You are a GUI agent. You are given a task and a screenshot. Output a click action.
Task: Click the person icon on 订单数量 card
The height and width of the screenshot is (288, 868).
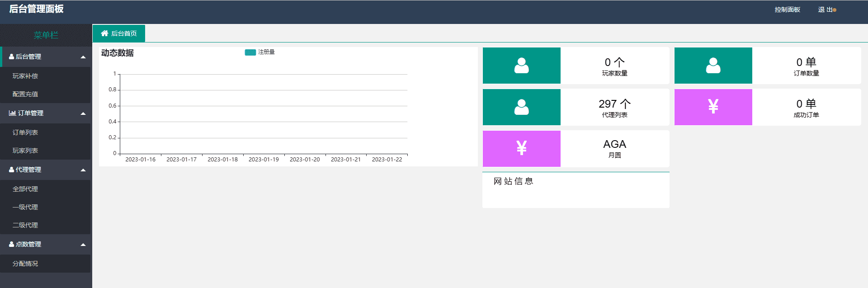(x=713, y=66)
